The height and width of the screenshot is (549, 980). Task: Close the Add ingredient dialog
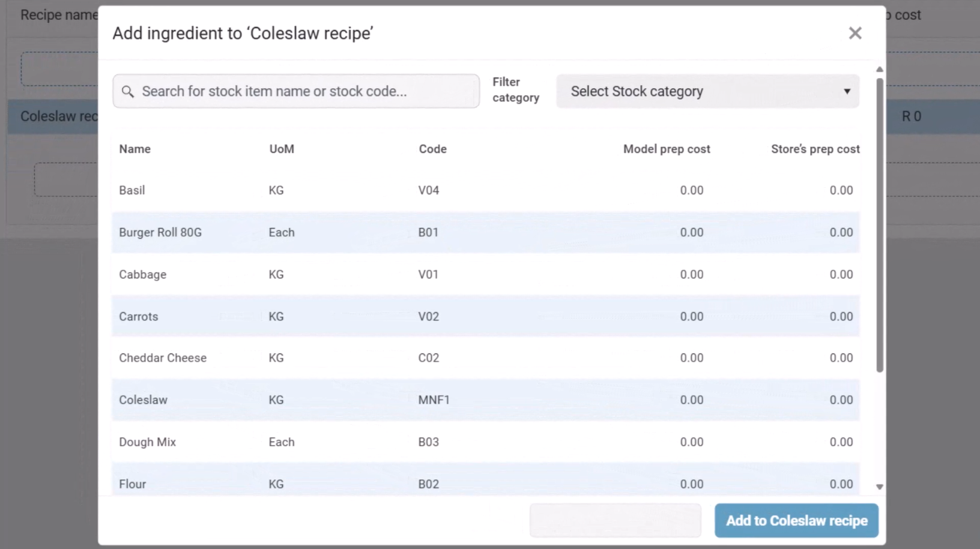coord(855,33)
